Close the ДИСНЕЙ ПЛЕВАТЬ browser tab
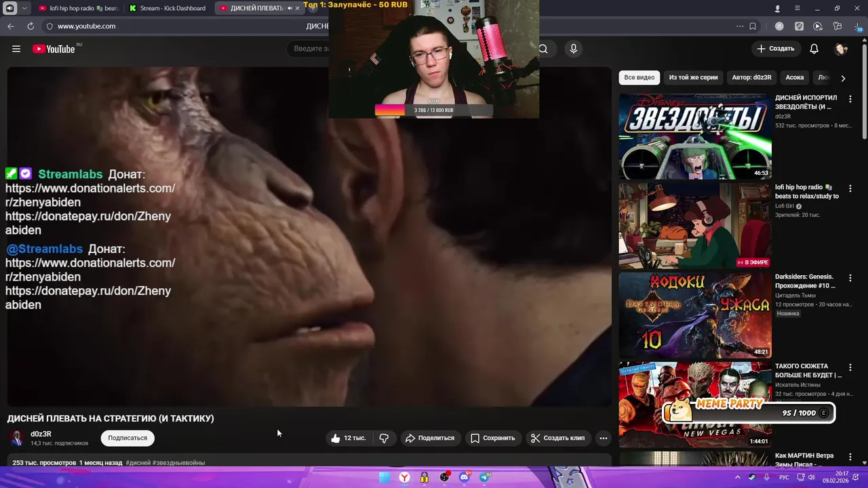868x488 pixels. click(x=298, y=8)
